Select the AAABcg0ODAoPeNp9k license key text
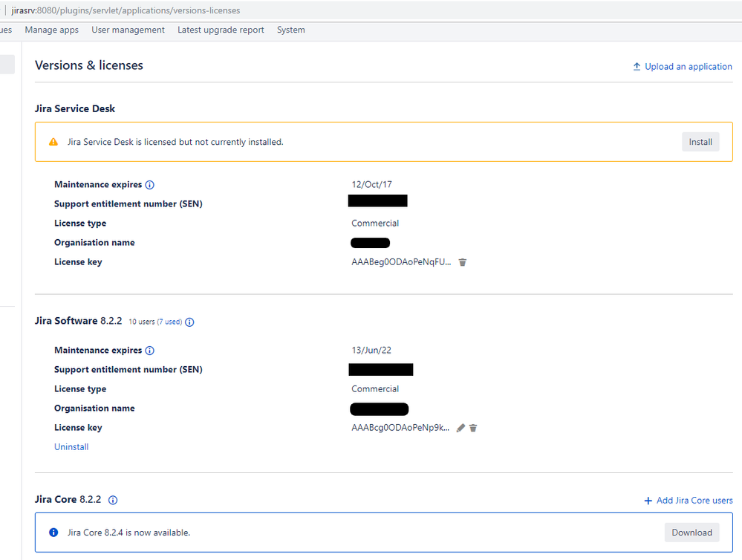742x560 pixels. [x=400, y=428]
